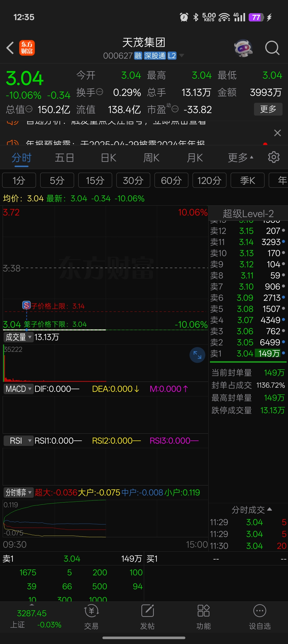288x644 pixels.
Task: Expand chart to fullscreen icon
Action: [197, 355]
